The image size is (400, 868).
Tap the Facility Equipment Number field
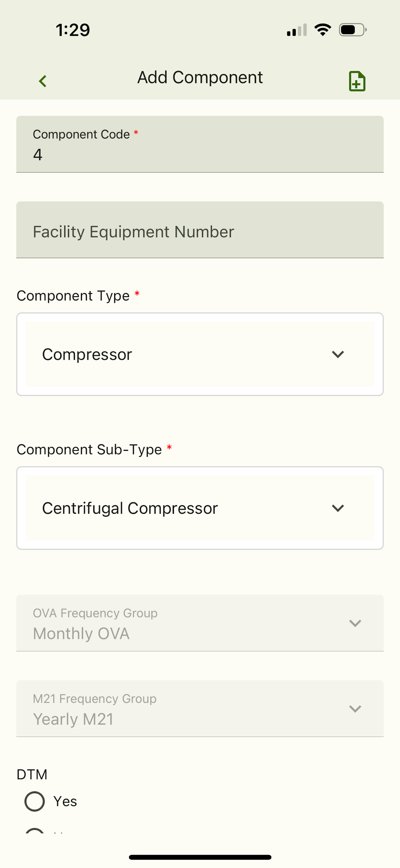click(x=200, y=230)
